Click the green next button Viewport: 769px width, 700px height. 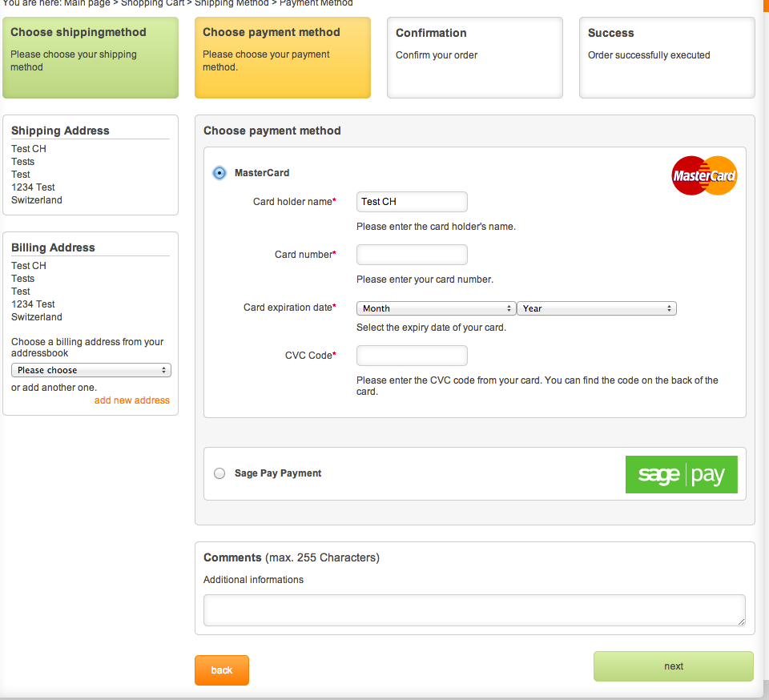[674, 666]
